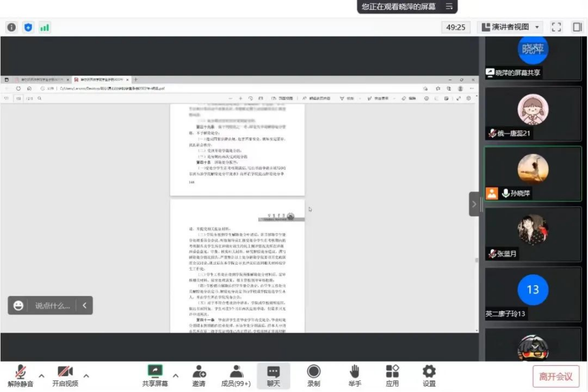Click the meeting info icon

pyautogui.click(x=12, y=27)
